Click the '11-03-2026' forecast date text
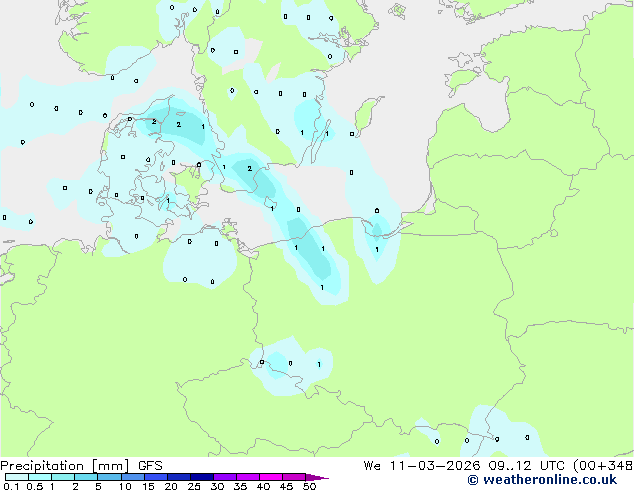The image size is (634, 490). click(x=435, y=466)
